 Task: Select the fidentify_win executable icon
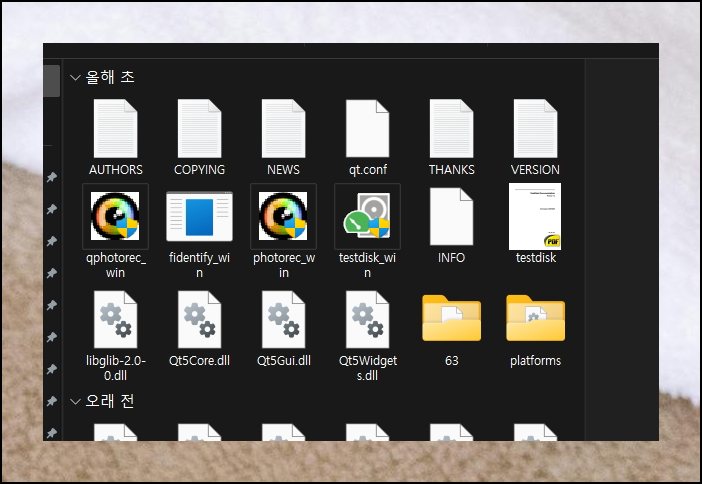[x=199, y=216]
